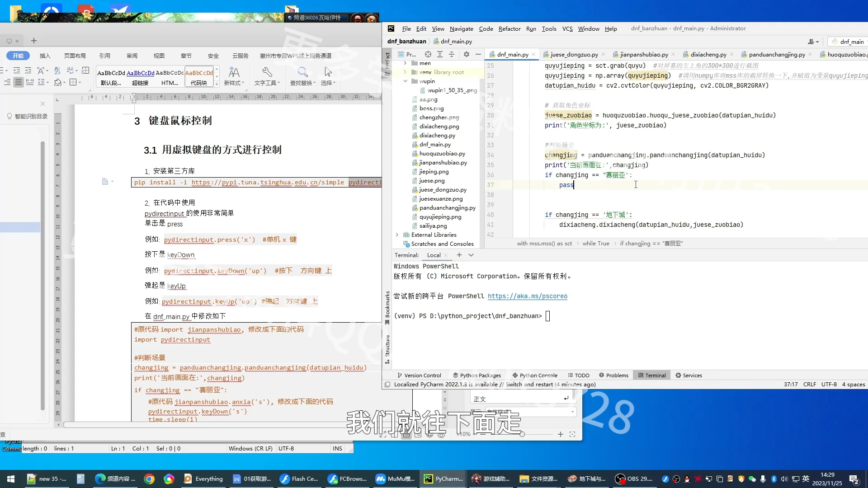
Task: Expand the WPS style gallery more arrow
Action: click(217, 84)
